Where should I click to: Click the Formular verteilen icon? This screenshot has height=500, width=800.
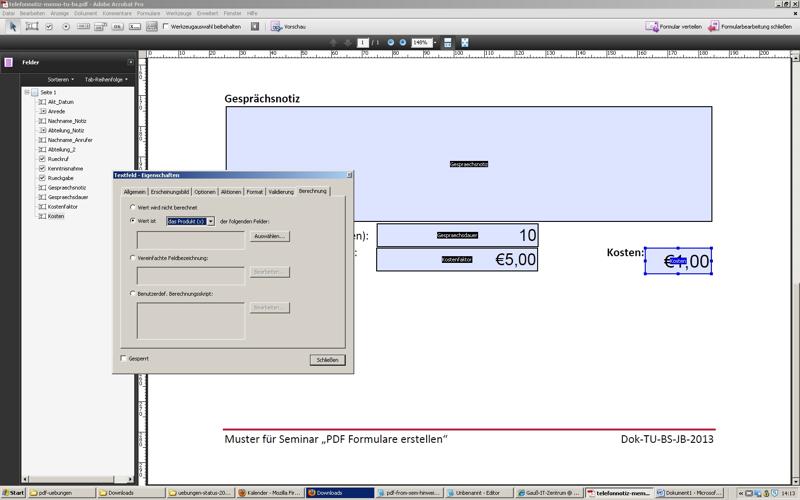pos(652,27)
